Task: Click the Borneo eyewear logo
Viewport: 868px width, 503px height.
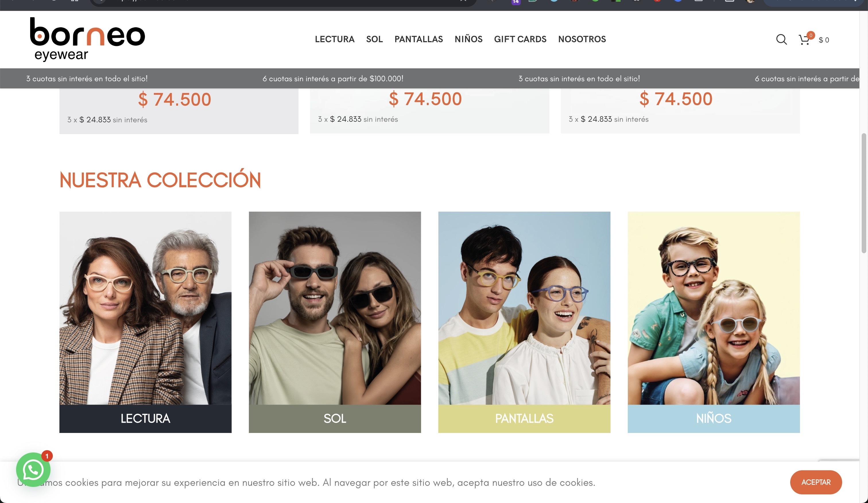Action: click(88, 39)
